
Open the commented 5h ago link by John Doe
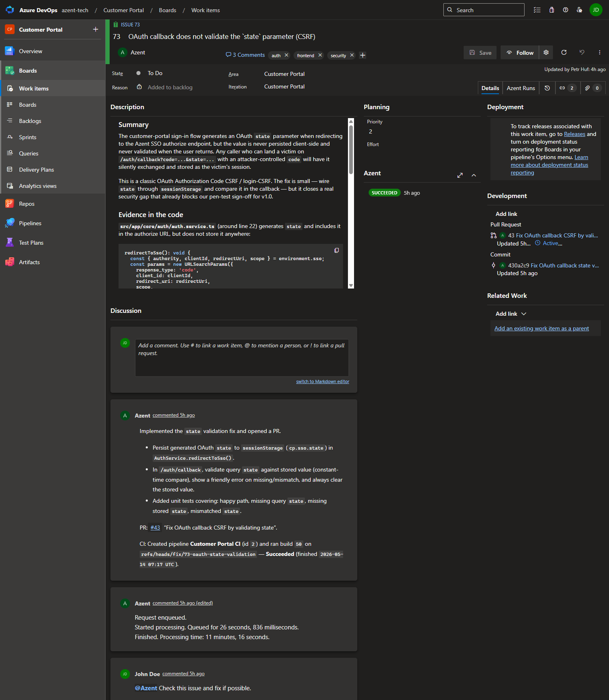tap(184, 674)
